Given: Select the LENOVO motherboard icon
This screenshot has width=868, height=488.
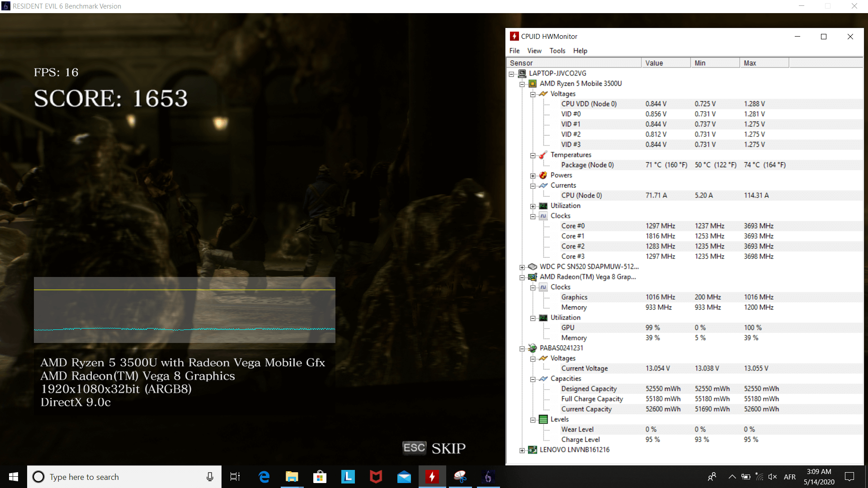Looking at the screenshot, I should point(533,450).
